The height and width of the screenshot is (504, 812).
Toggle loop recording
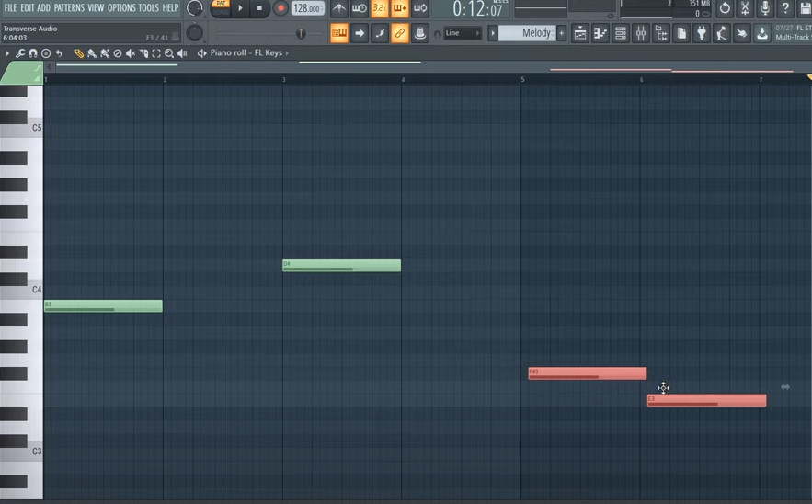coord(420,8)
